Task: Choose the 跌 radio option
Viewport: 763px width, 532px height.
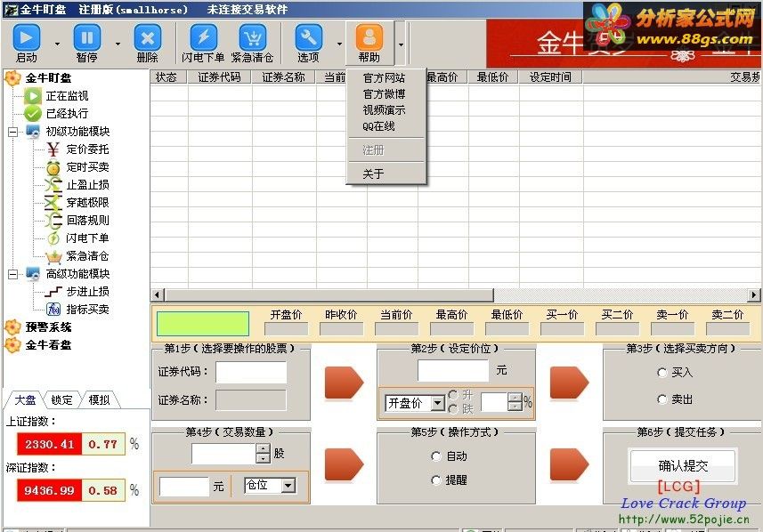Action: click(453, 409)
